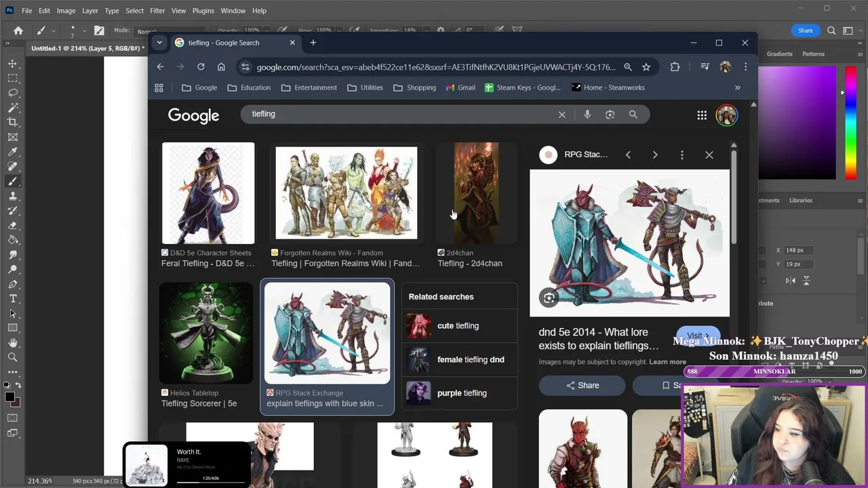Show more Chrome bookmarks chevron
The height and width of the screenshot is (488, 868).
coord(738,87)
